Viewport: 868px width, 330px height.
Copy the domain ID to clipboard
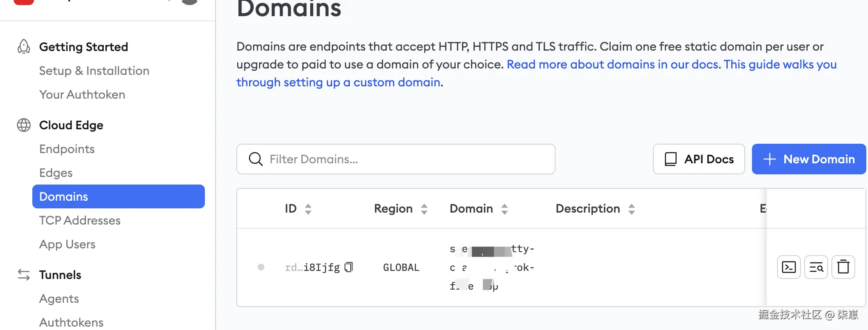click(349, 267)
